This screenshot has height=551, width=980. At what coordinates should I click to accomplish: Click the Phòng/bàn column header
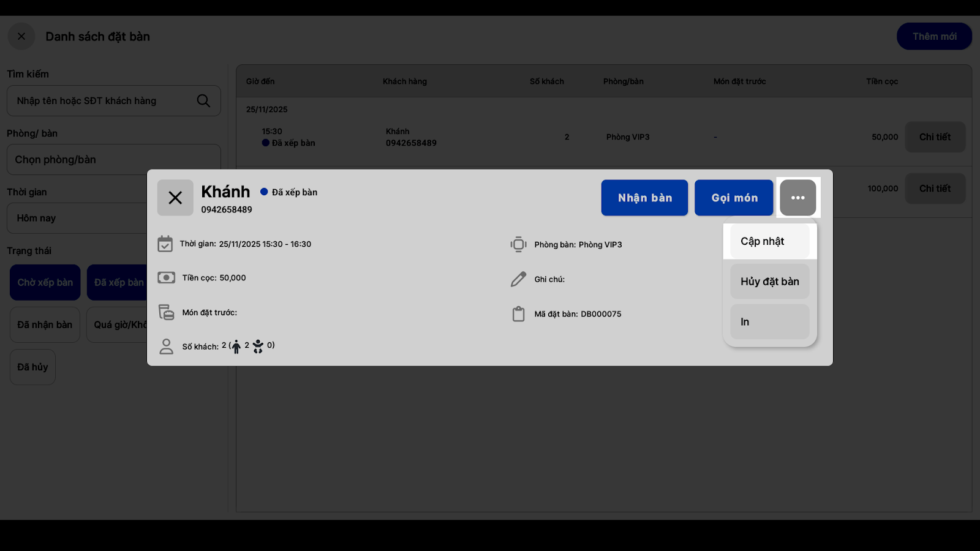[624, 81]
